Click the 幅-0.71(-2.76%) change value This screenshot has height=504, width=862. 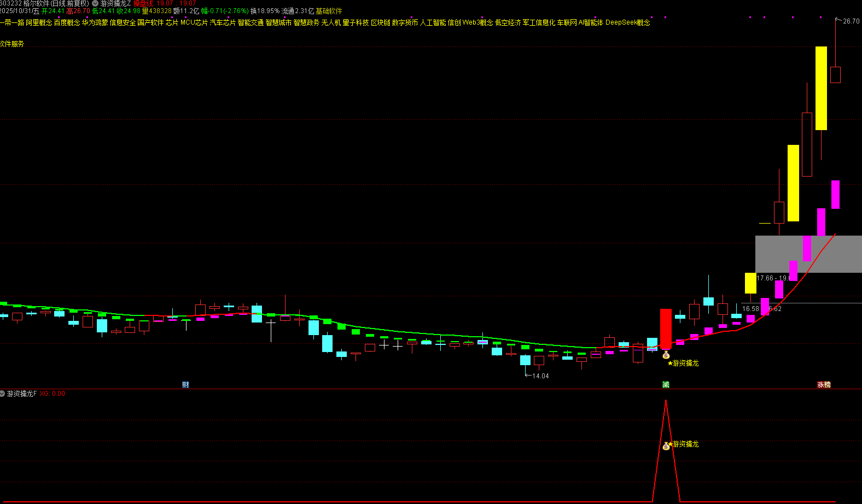pos(225,11)
